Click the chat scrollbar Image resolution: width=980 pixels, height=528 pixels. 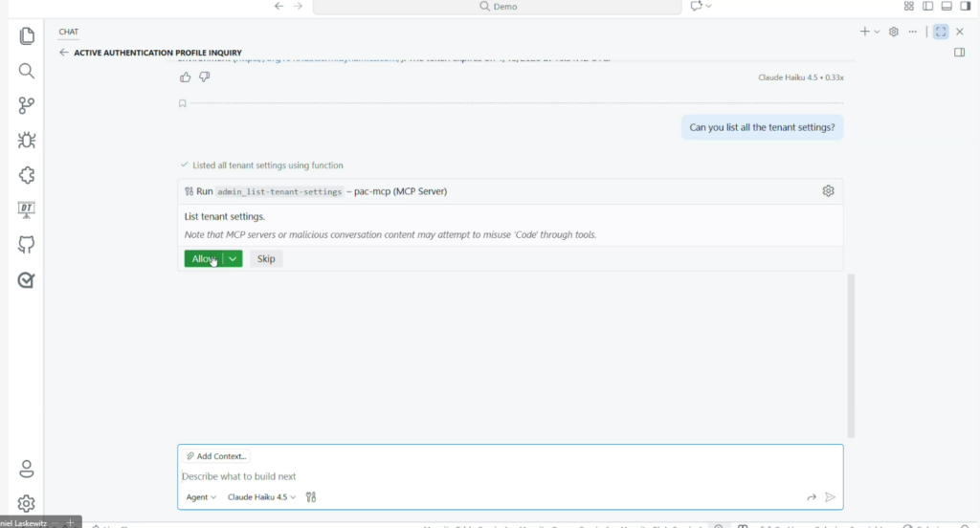click(x=851, y=356)
